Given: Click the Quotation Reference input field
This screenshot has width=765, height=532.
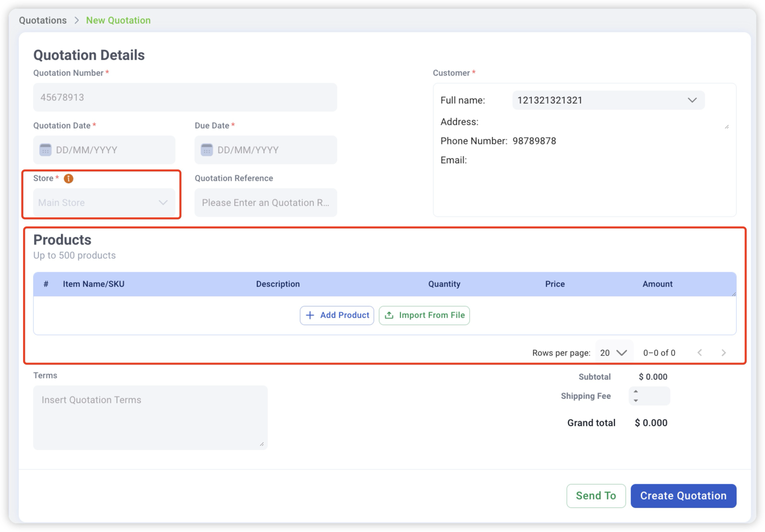Looking at the screenshot, I should point(266,203).
